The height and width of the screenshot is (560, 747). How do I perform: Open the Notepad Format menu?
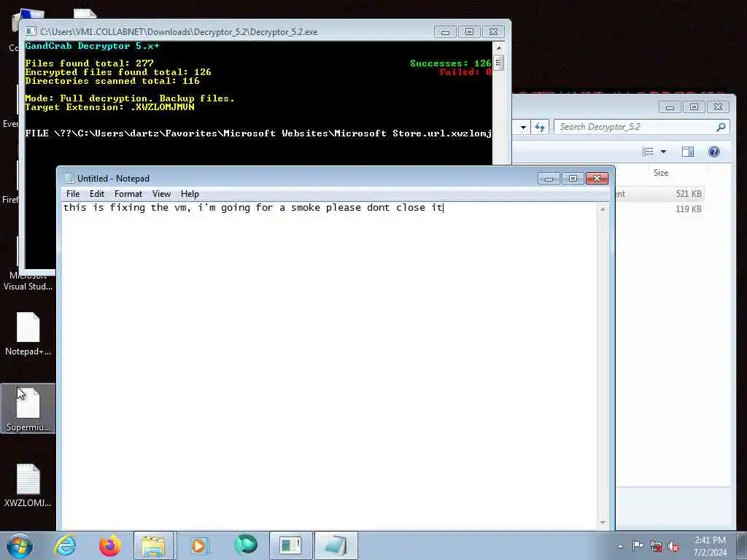click(128, 194)
